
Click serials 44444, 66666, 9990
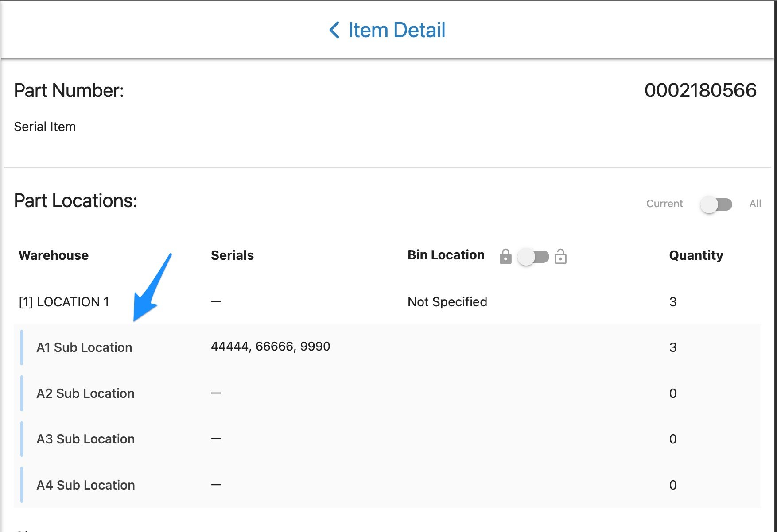[270, 347]
